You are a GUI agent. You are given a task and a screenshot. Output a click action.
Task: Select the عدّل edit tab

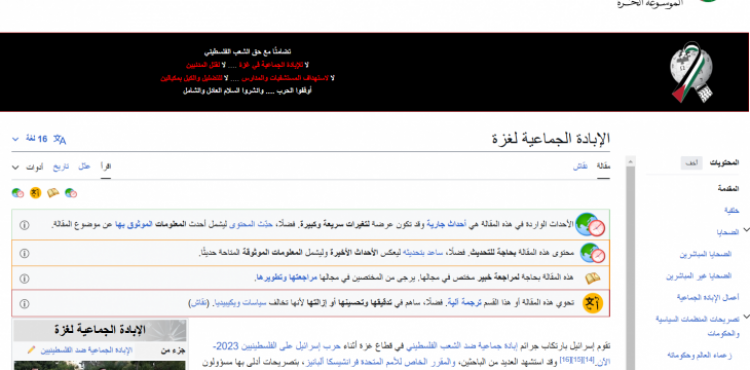click(x=84, y=166)
